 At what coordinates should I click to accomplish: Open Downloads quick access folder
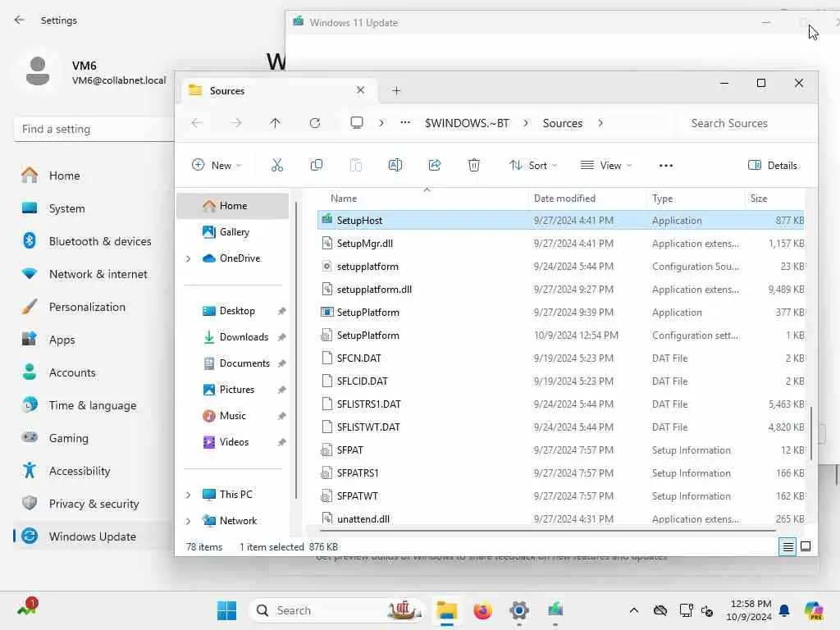(244, 337)
